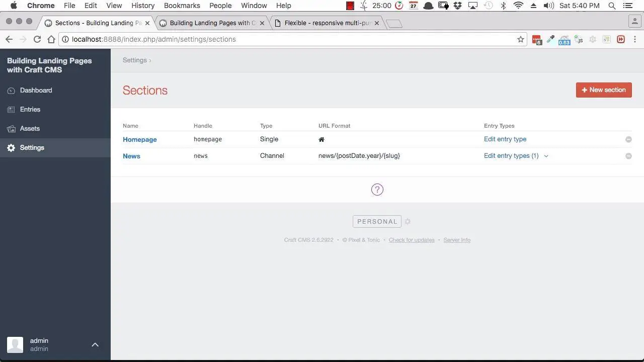Click the Wi-Fi status icon
This screenshot has height=362, width=644.
(x=518, y=6)
